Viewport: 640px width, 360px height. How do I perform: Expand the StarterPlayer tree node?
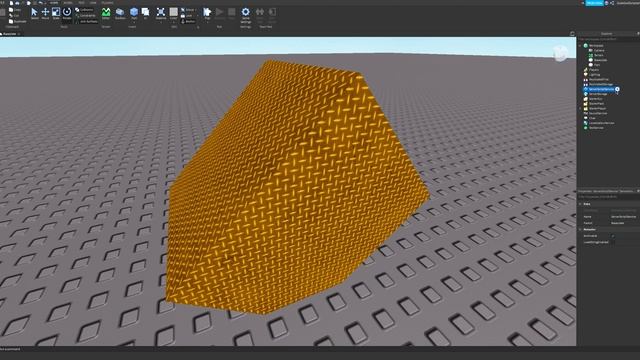coord(580,108)
